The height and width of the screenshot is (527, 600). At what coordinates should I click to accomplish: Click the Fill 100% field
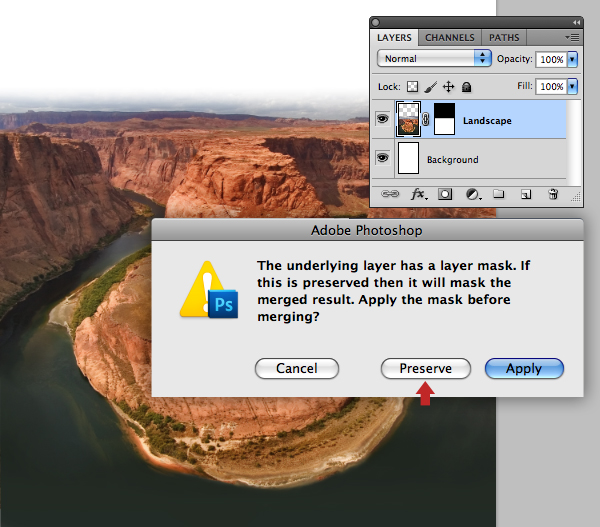click(551, 86)
